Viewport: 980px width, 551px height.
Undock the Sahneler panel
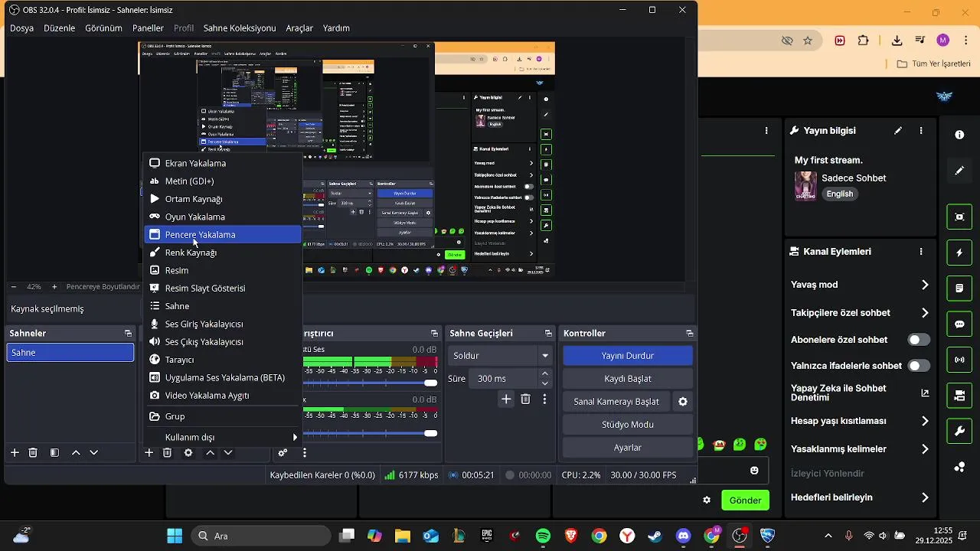(128, 334)
